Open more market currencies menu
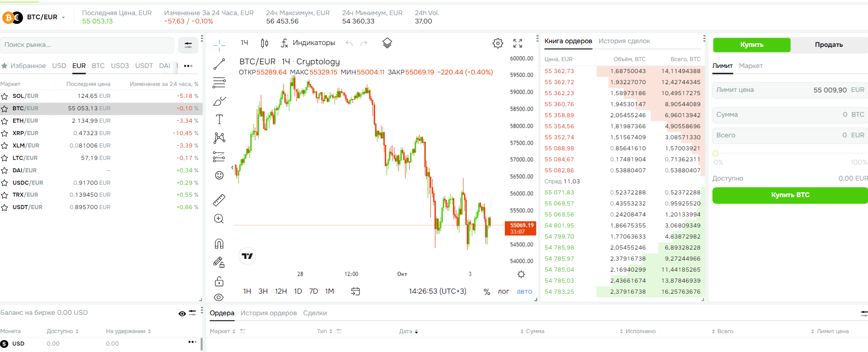 coord(188,66)
